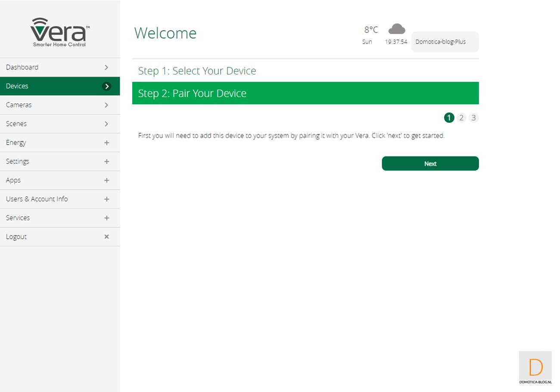Screen dimensions: 560x392
Task: Click the Dashboard chevron arrow
Action: point(107,67)
